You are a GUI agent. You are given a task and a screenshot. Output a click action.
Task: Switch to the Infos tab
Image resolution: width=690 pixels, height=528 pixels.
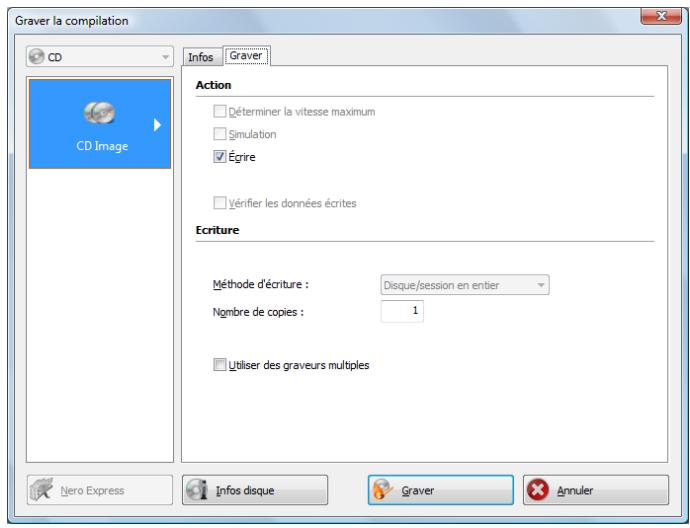[201, 57]
